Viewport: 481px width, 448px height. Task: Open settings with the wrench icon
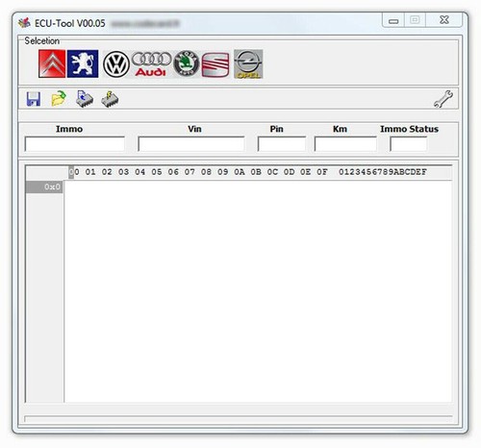(x=443, y=99)
